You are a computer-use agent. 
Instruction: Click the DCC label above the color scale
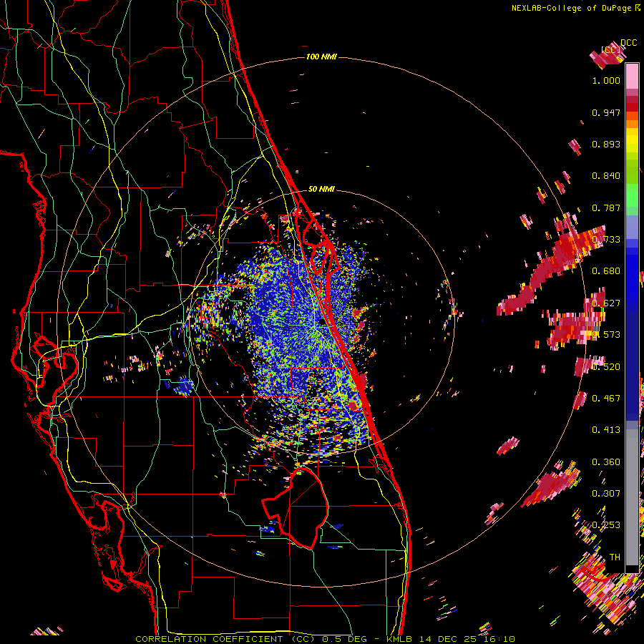point(628,43)
